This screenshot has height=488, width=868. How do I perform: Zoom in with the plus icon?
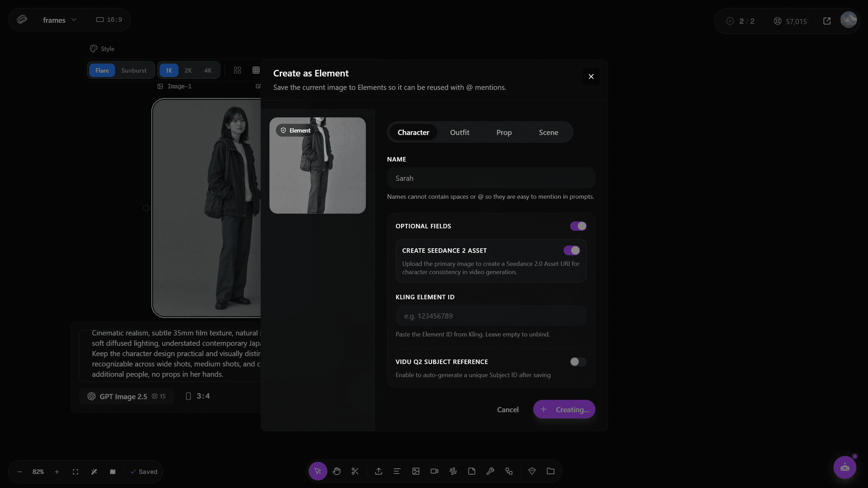pos(57,471)
